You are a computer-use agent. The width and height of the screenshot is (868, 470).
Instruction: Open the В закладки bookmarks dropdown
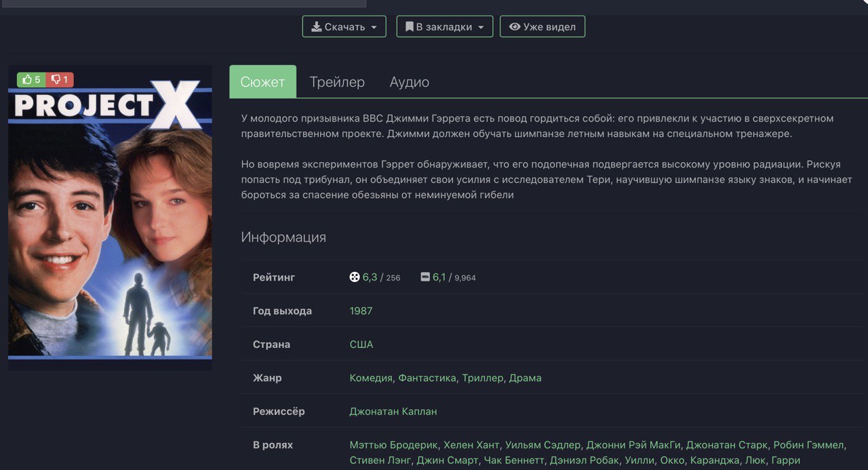(444, 26)
